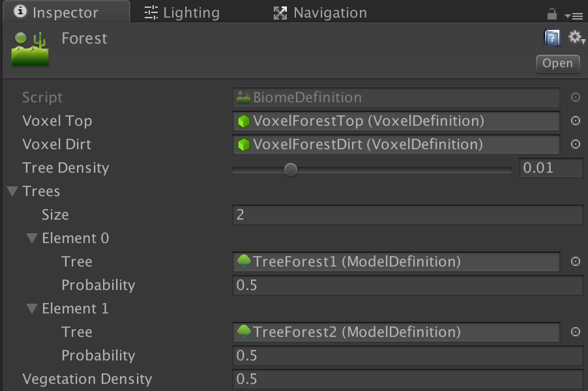Toggle the Inspector lock icon
The image size is (588, 391).
pos(551,12)
